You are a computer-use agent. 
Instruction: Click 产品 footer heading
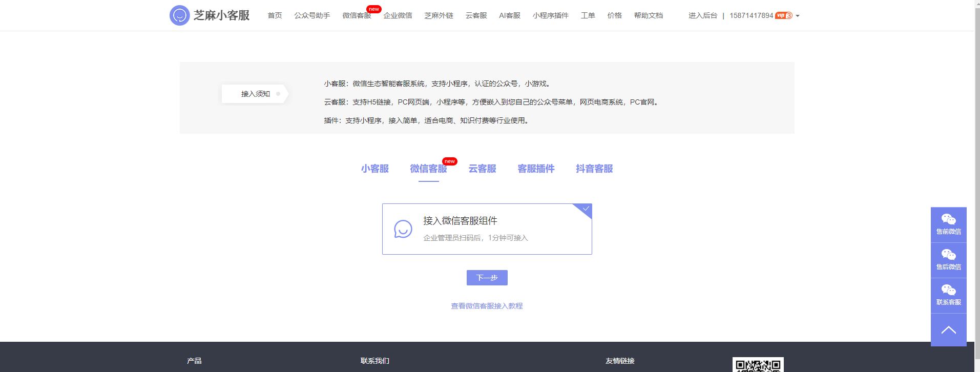(194, 361)
